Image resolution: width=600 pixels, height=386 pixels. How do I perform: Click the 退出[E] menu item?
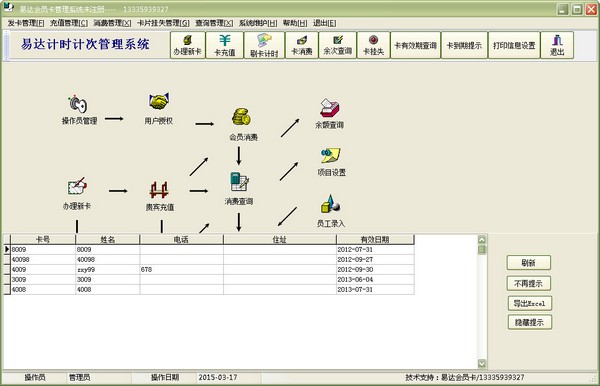pos(324,23)
